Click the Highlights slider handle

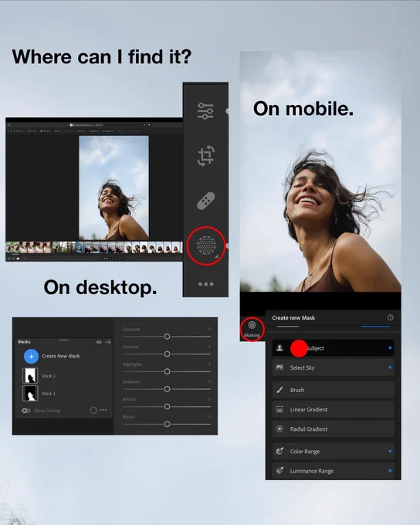click(167, 371)
